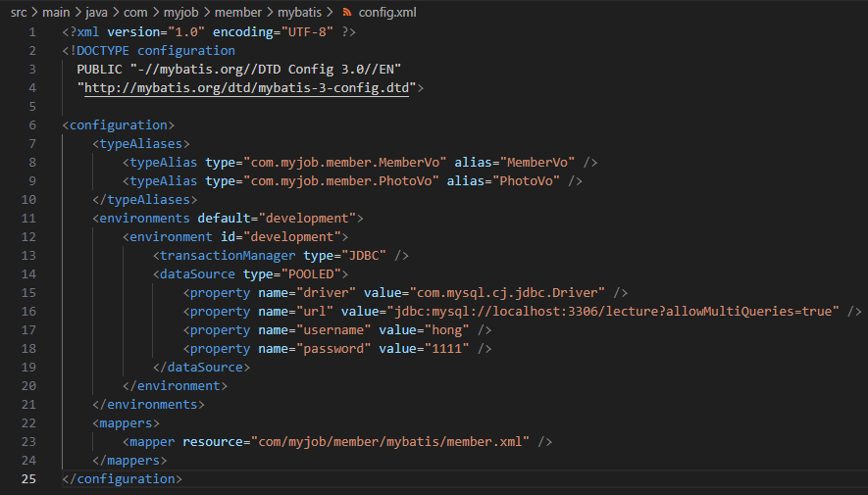Open the 'com' breadcrumb folder
The height and width of the screenshot is (495, 868).
point(135,12)
